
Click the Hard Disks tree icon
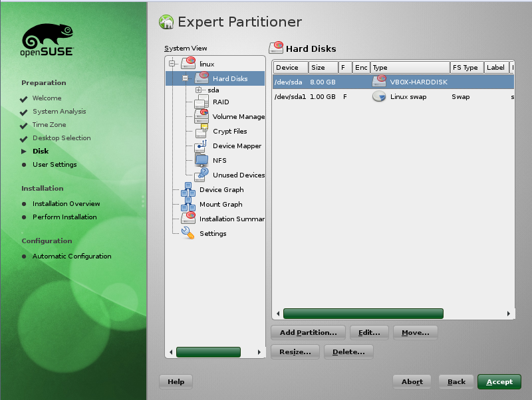point(201,78)
